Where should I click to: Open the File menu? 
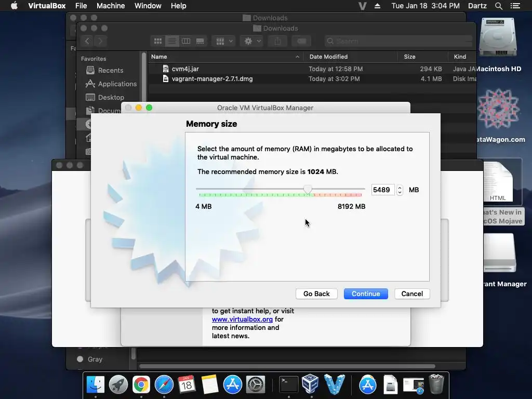(81, 6)
